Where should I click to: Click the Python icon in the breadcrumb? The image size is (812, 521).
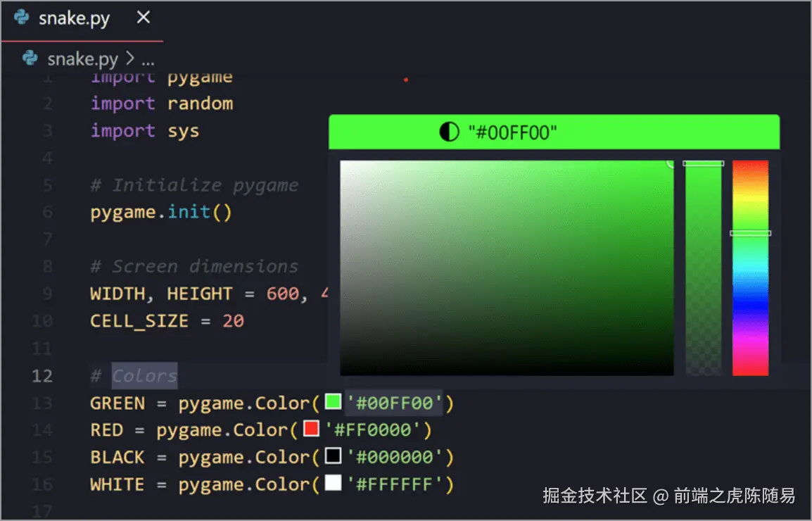30,58
